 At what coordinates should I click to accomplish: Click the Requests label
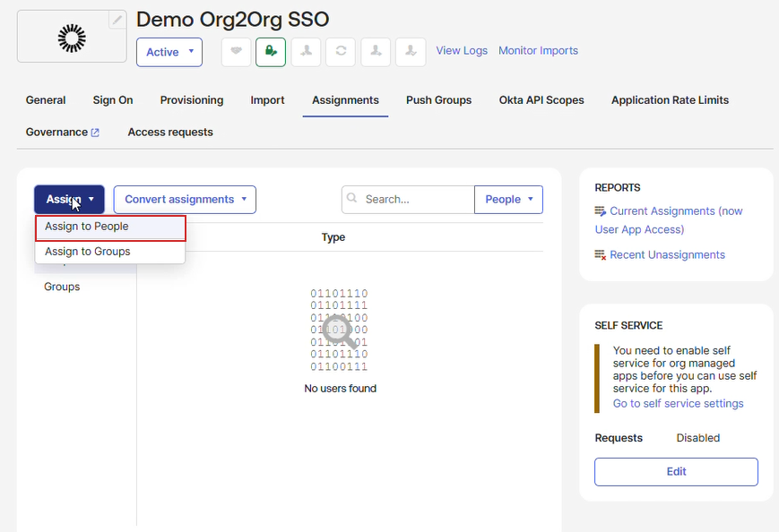[619, 438]
